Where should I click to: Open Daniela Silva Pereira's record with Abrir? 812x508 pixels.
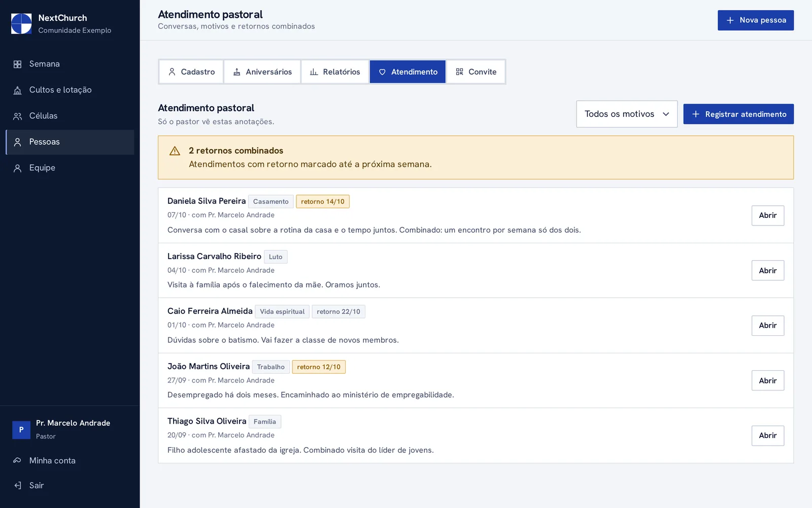pyautogui.click(x=768, y=215)
